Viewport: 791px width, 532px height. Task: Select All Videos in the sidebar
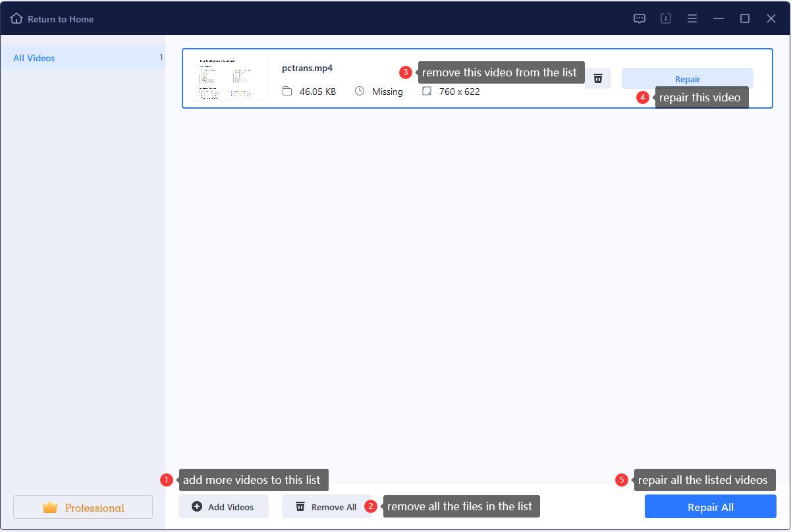(x=34, y=58)
